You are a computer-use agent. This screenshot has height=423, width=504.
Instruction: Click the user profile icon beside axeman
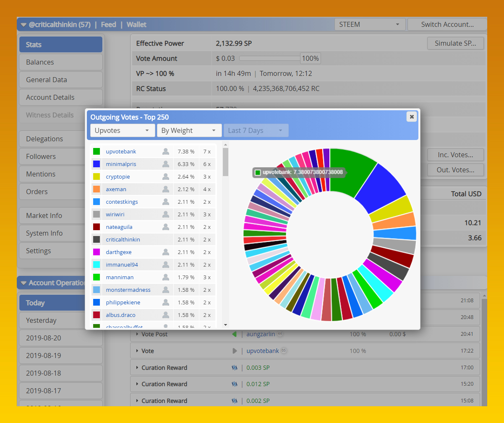coord(166,189)
